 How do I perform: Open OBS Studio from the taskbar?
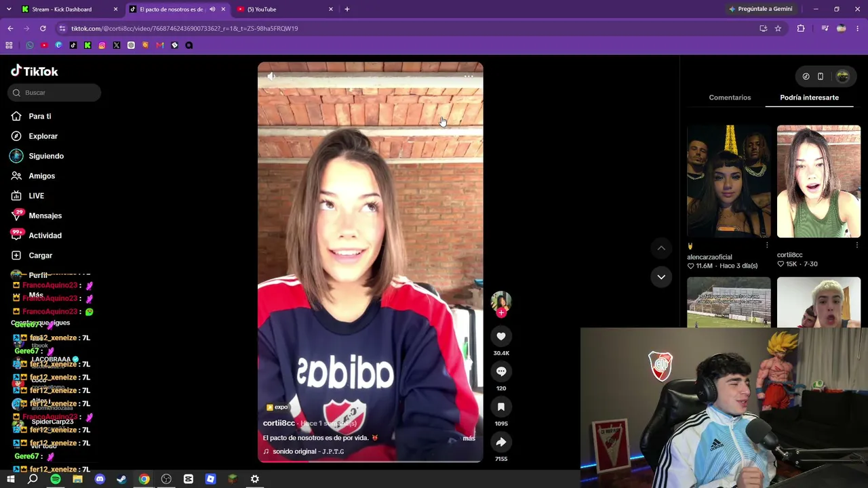166,479
